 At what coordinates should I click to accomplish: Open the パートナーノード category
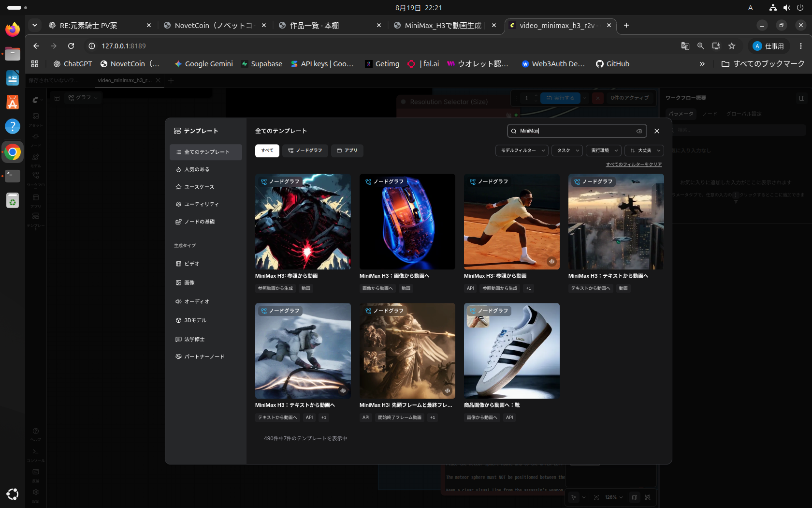(206, 357)
